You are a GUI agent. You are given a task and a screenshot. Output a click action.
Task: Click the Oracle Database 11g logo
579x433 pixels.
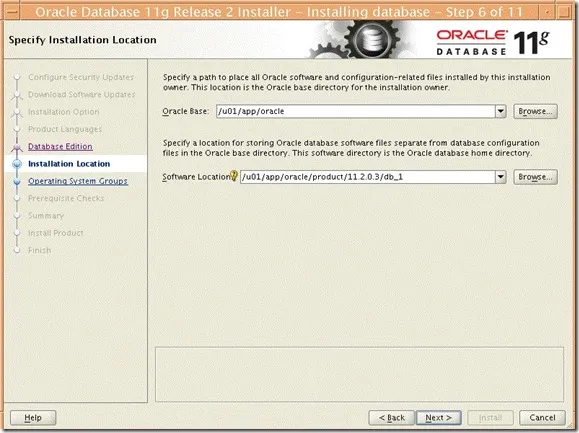[493, 42]
